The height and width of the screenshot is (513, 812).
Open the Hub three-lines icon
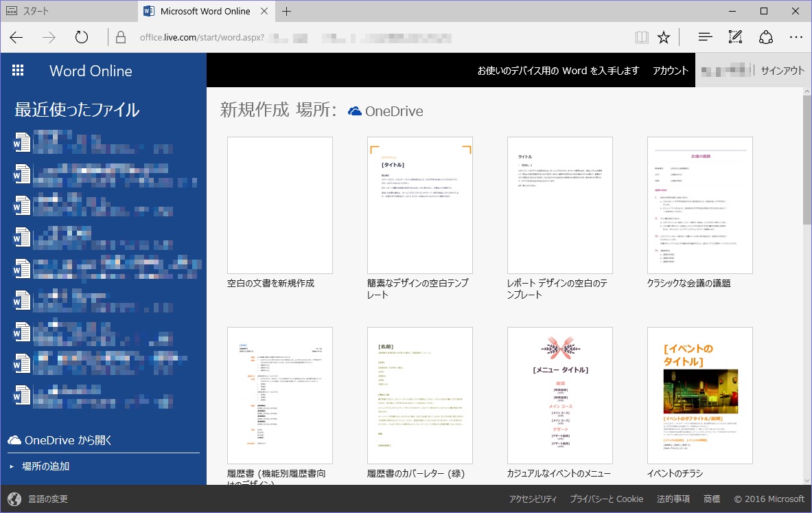(706, 37)
